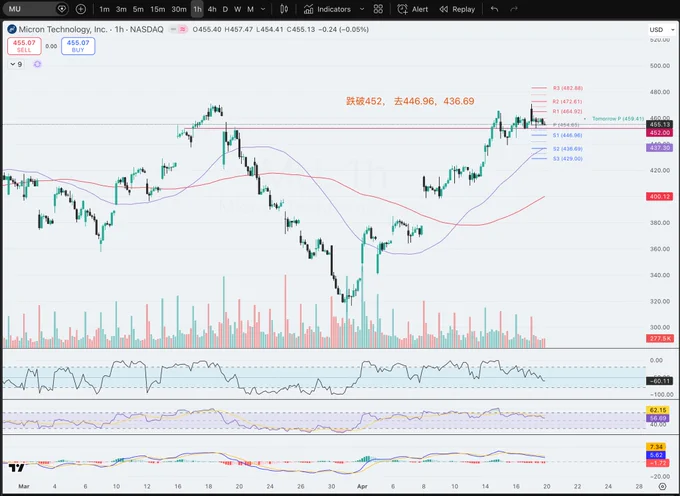Create a new Alert
This screenshot has width=680, height=496.
pos(413,9)
